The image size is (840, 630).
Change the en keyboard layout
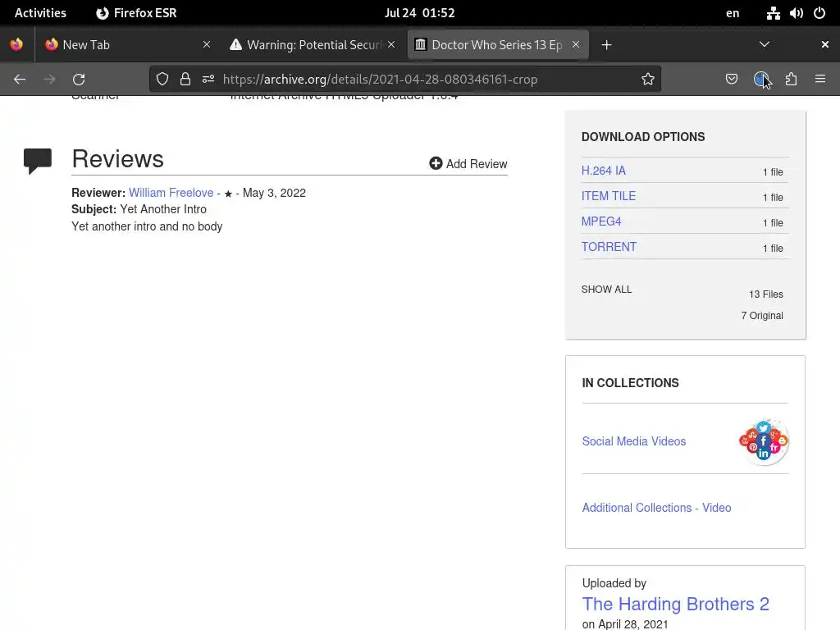pos(733,13)
